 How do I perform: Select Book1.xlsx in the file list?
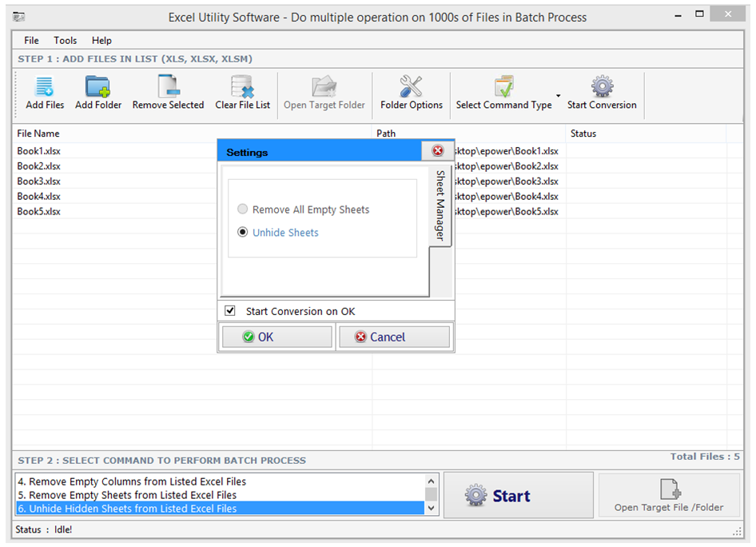(x=38, y=151)
